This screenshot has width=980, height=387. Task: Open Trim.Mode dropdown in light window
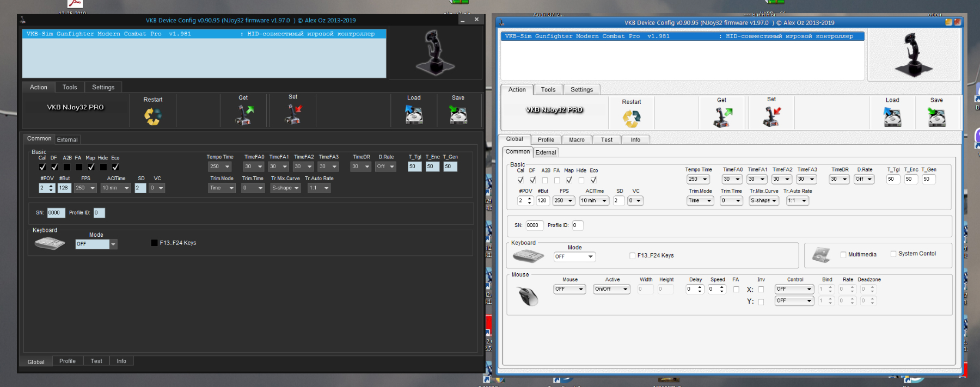[700, 200]
